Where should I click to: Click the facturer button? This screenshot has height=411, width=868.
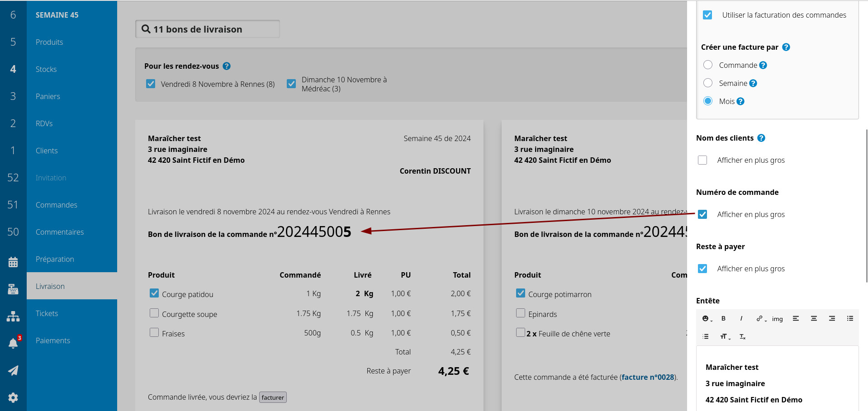coord(273,397)
